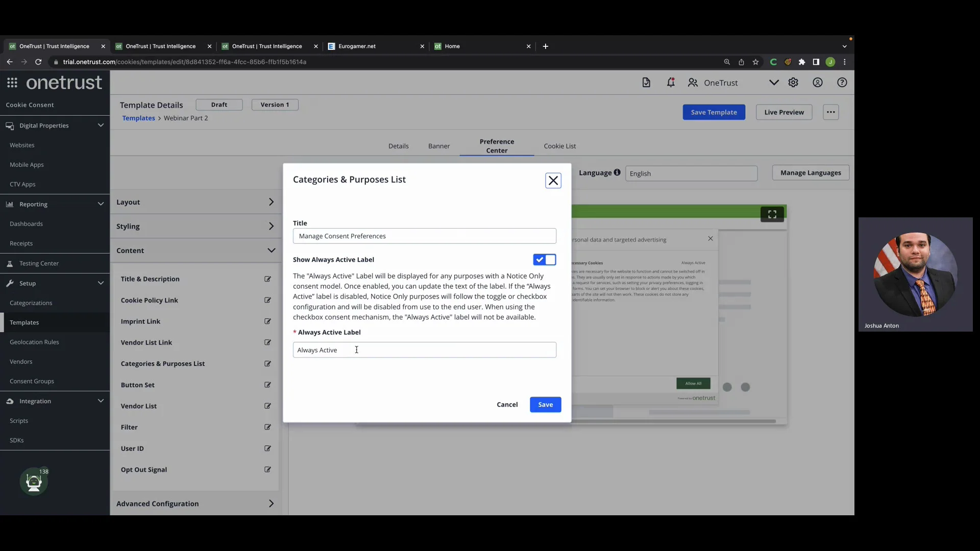Click the Cancel button in the dialog

(x=507, y=404)
